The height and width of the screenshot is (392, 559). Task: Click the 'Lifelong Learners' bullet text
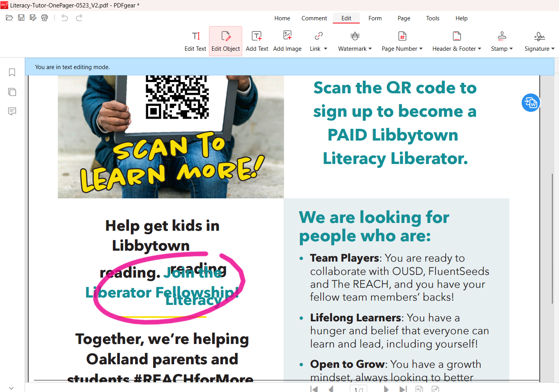pyautogui.click(x=355, y=318)
